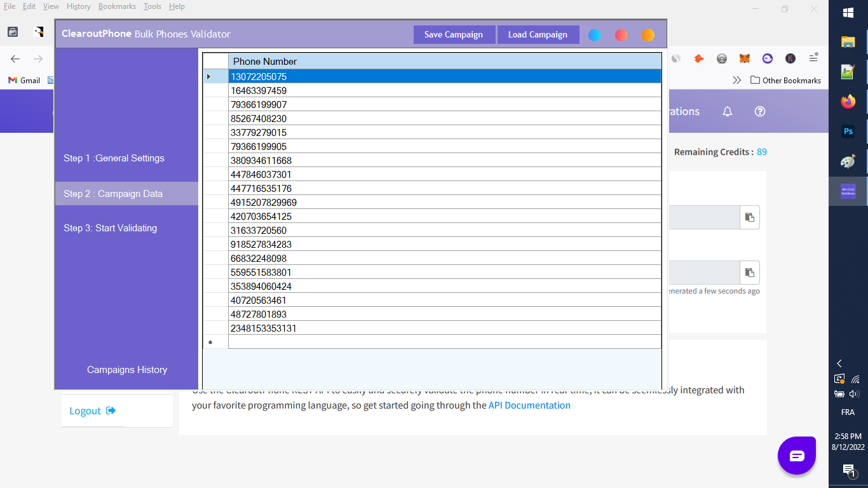Select phone number 559551583801

coord(445,272)
